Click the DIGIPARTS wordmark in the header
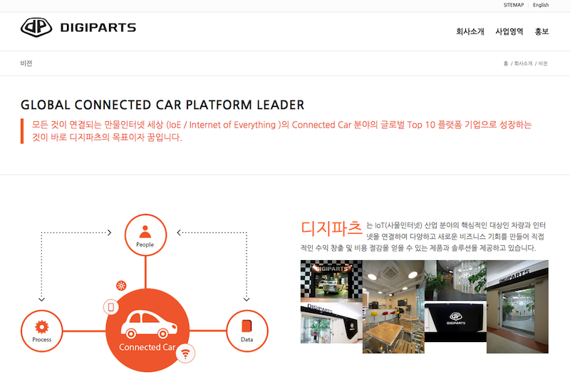The width and height of the screenshot is (570, 392). pos(98,28)
